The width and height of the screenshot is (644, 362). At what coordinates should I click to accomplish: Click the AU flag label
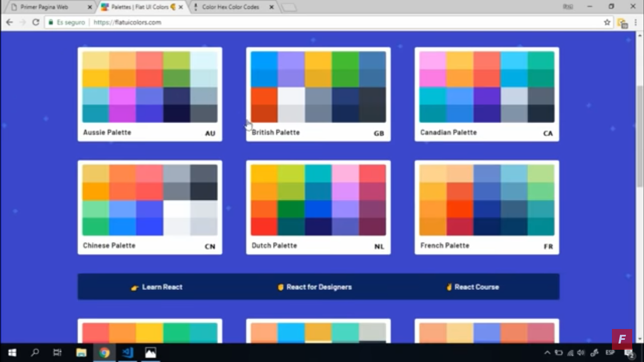pyautogui.click(x=210, y=133)
